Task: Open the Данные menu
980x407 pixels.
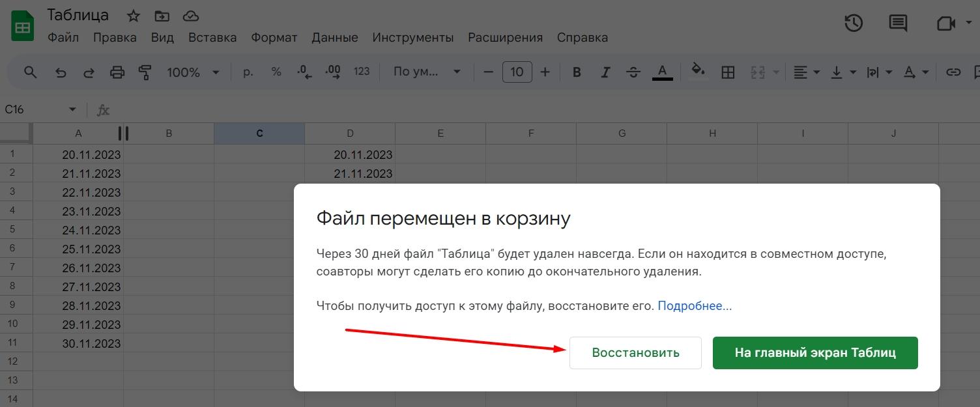Action: 334,38
